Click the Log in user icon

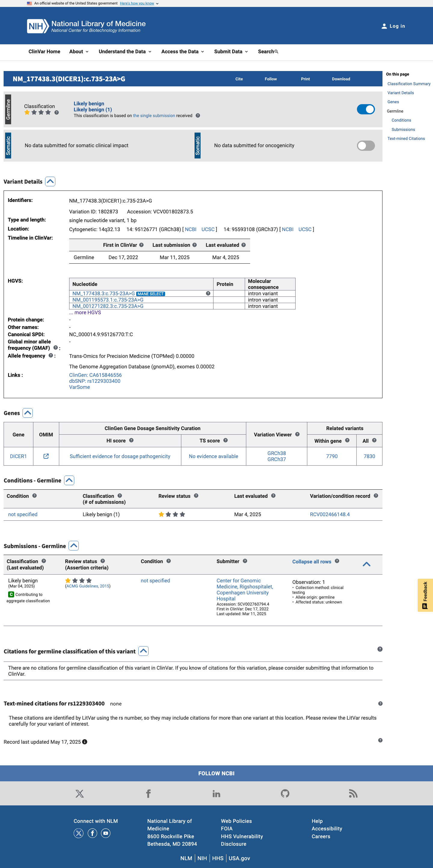coord(384,26)
